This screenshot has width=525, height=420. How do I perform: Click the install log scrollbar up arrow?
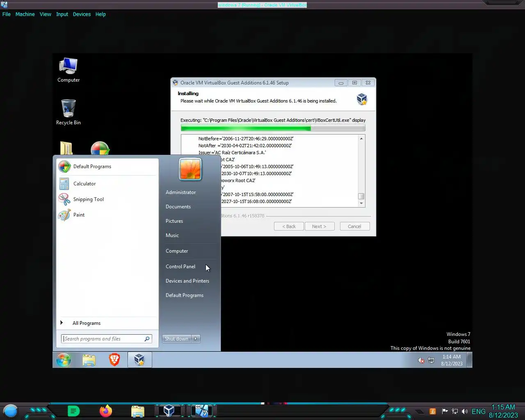(x=361, y=139)
